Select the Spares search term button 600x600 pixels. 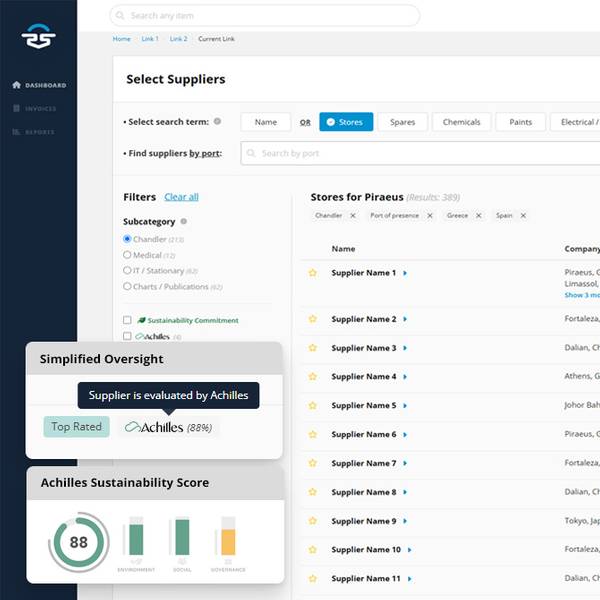(402, 122)
